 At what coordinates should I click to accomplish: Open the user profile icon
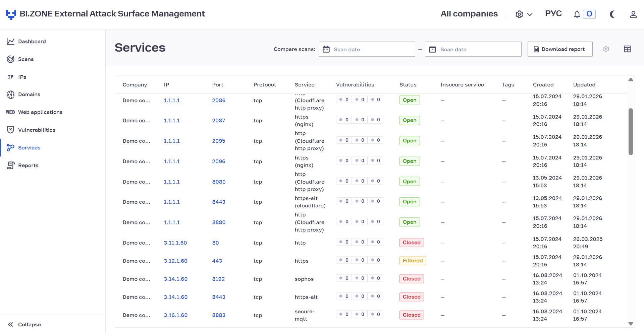click(633, 14)
